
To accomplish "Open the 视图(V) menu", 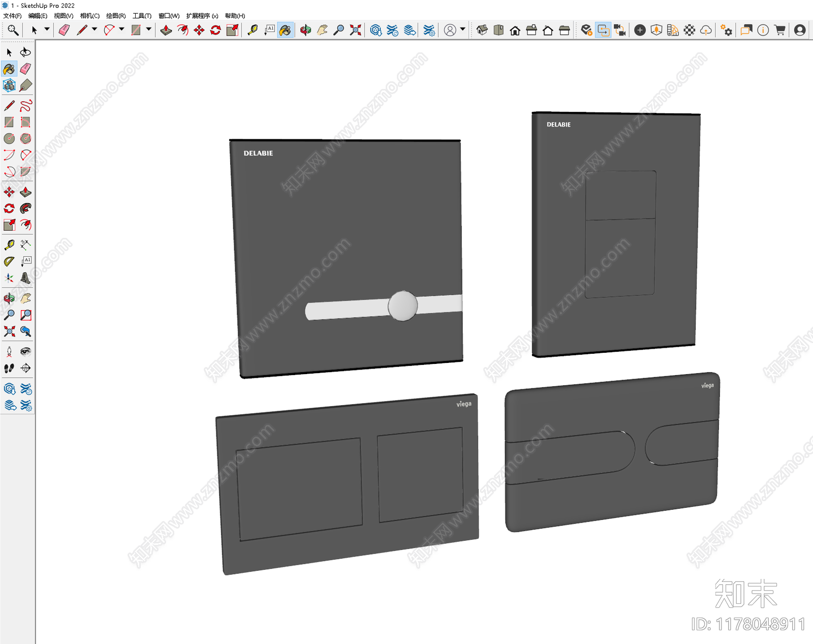I will 64,16.
